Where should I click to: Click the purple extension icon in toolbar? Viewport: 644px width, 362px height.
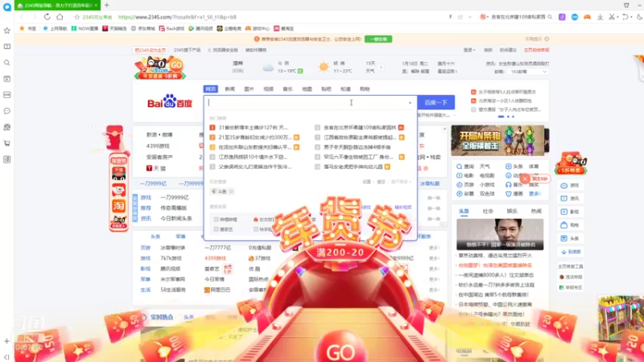(562, 17)
